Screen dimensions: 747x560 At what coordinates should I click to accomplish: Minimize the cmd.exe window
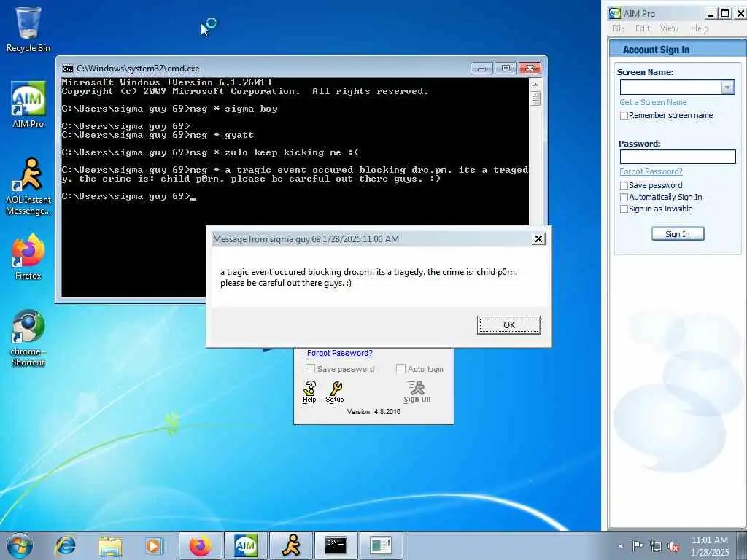click(x=481, y=69)
